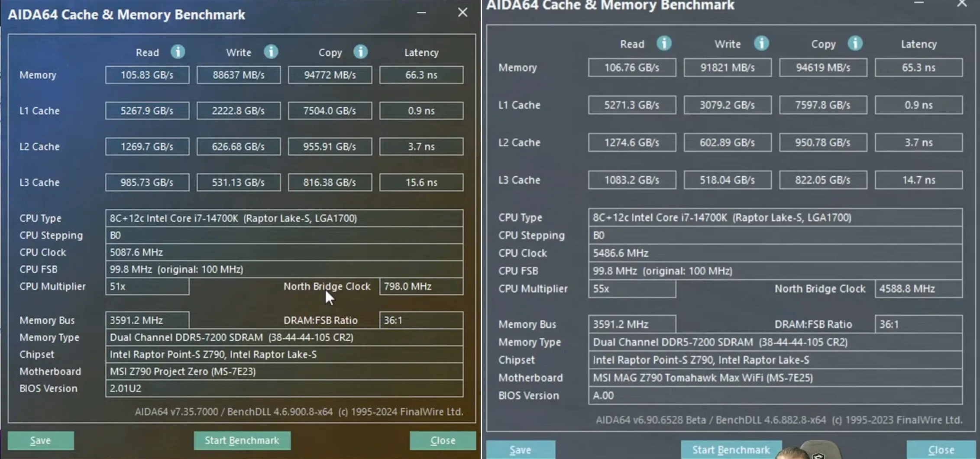Click the Write info icon in left window
The width and height of the screenshot is (980, 459).
(x=271, y=52)
